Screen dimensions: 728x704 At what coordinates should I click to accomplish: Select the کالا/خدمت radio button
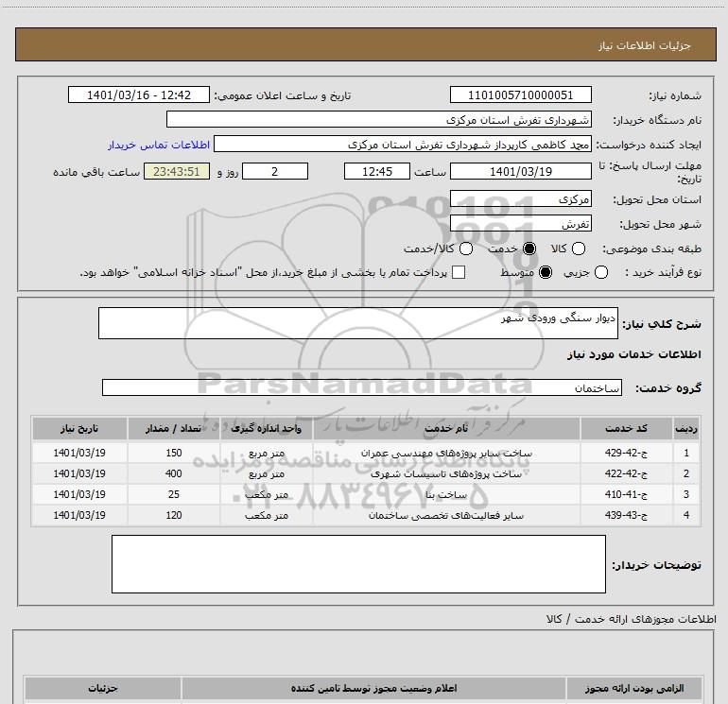click(x=466, y=249)
